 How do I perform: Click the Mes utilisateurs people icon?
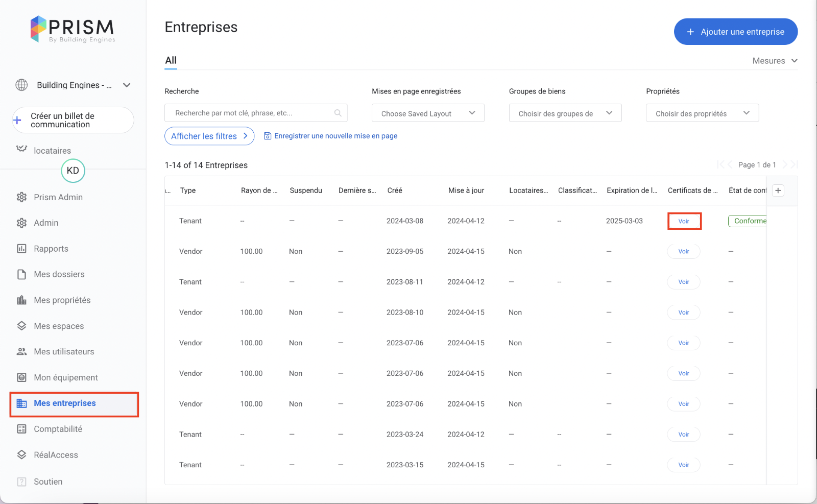click(x=21, y=352)
